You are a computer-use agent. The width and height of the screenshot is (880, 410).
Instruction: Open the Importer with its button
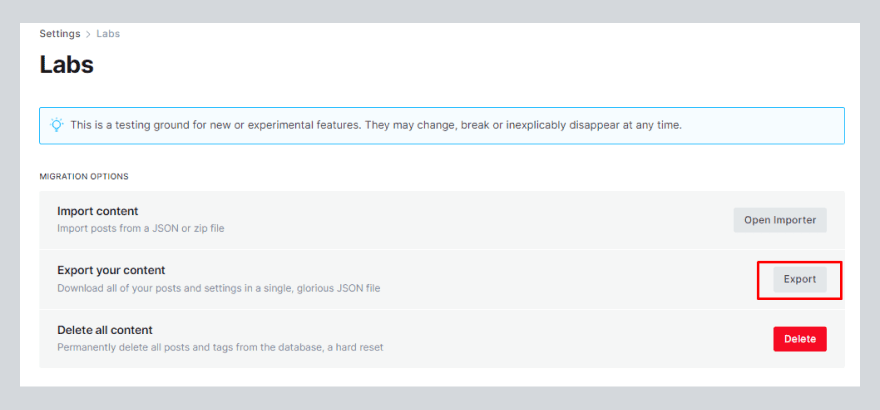pyautogui.click(x=780, y=220)
